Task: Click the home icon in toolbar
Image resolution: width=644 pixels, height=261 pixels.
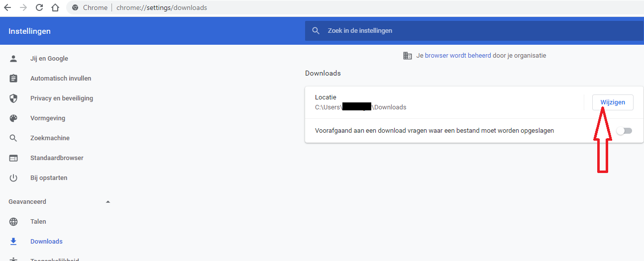Action: coord(55,7)
